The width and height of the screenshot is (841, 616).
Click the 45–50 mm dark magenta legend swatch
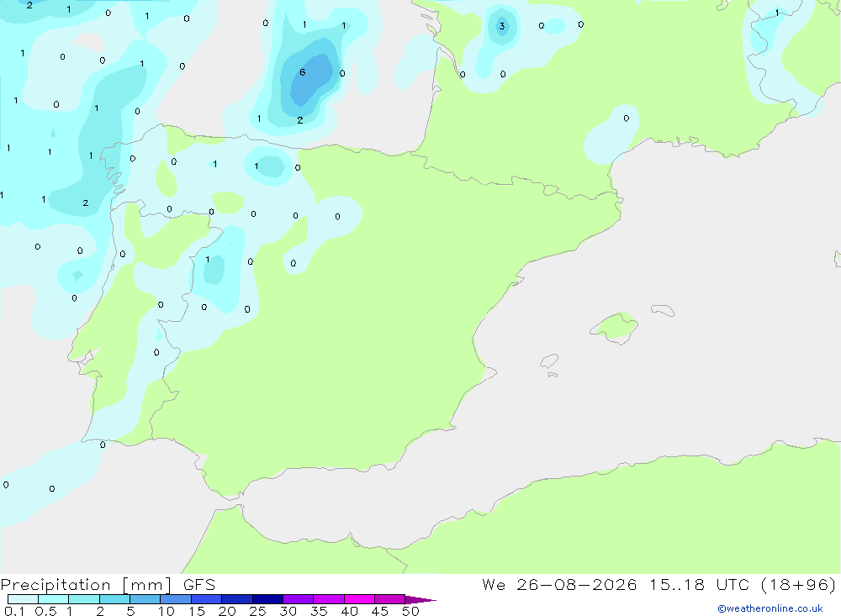[390, 599]
